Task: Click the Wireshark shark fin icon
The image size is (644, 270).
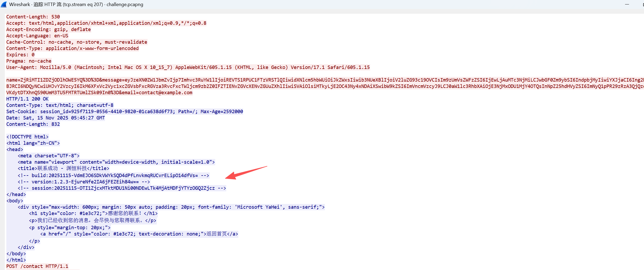Action: tap(4, 4)
